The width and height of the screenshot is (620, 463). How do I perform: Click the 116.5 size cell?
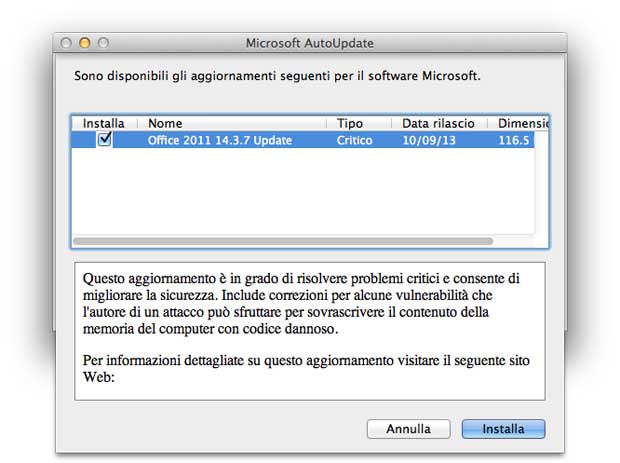(514, 140)
